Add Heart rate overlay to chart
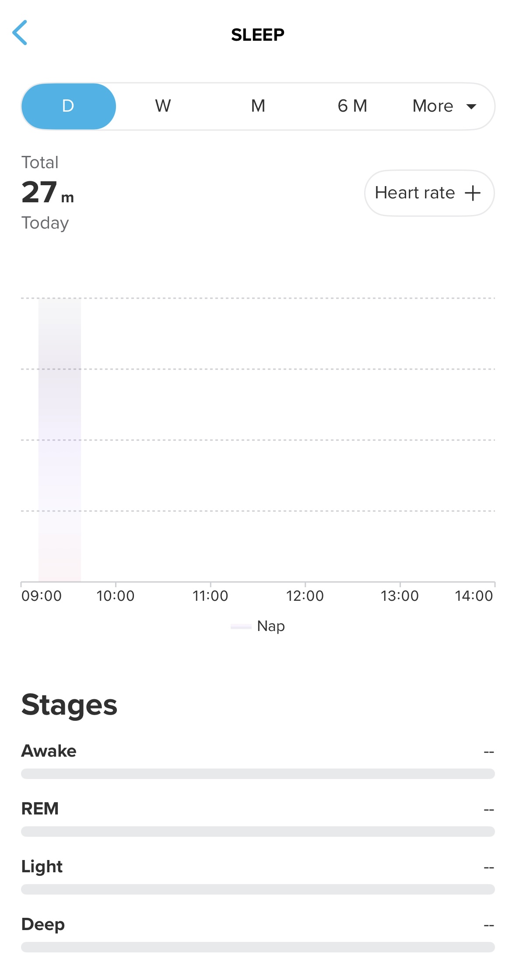 (x=429, y=193)
